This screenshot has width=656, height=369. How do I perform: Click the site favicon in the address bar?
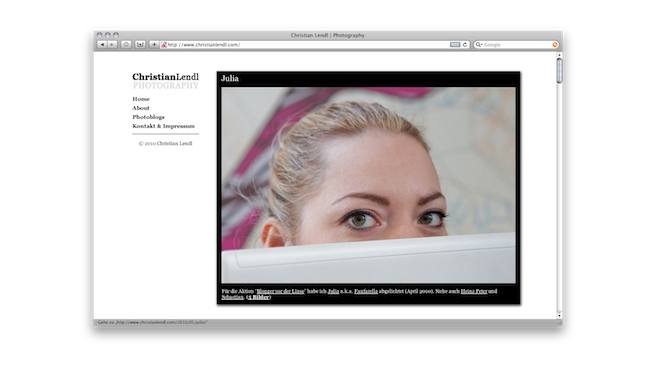click(x=164, y=44)
